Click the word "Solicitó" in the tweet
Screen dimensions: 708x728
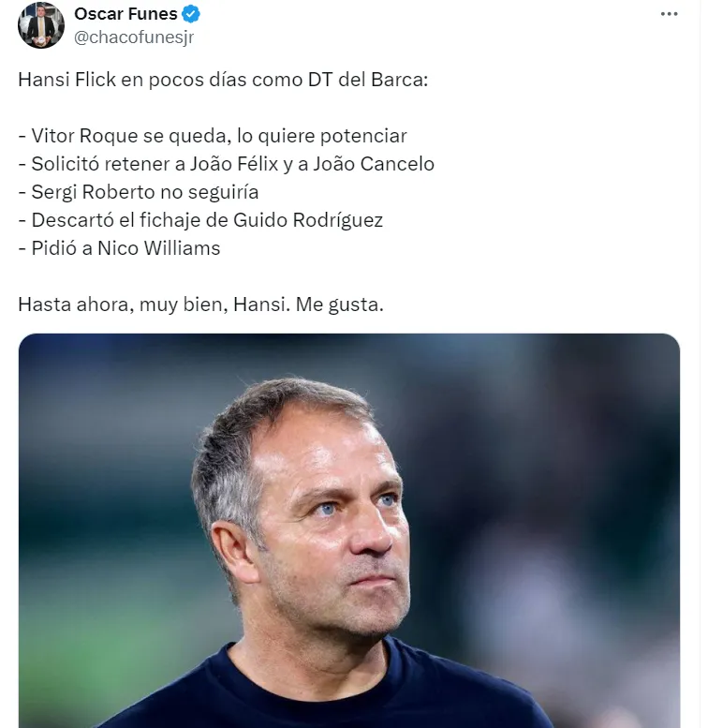point(64,164)
